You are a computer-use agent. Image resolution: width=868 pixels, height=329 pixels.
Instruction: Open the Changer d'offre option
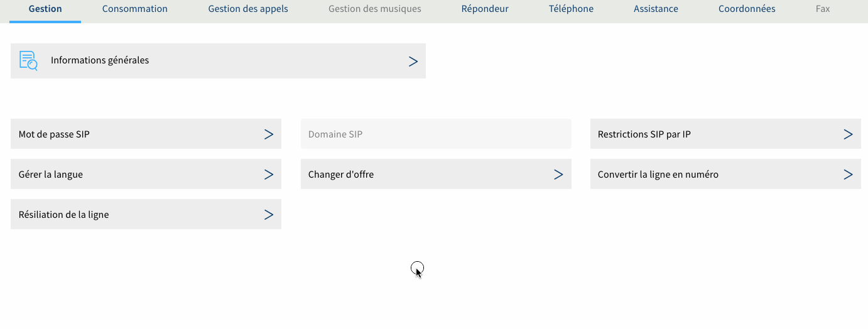coord(341,175)
